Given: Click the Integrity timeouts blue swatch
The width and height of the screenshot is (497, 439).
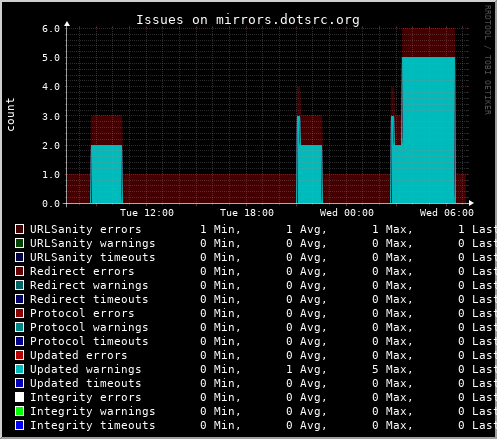Looking at the screenshot, I should tap(20, 425).
